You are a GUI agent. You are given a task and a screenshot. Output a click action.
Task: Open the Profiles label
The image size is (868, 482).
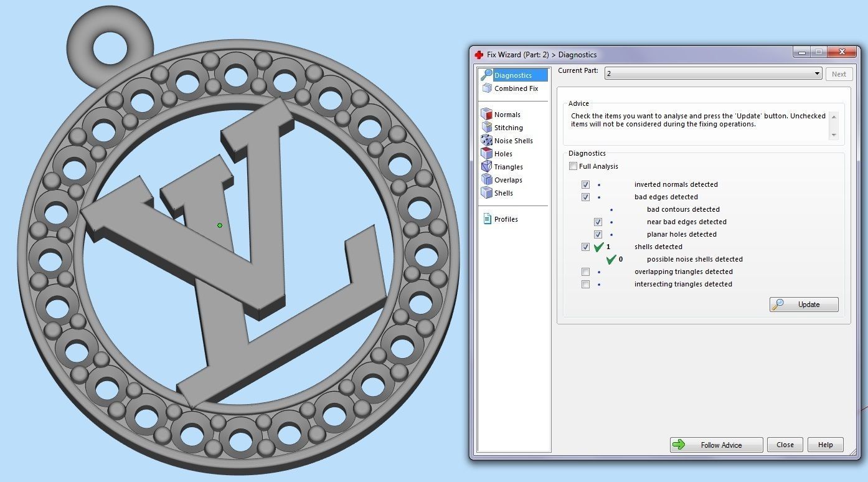click(x=506, y=219)
